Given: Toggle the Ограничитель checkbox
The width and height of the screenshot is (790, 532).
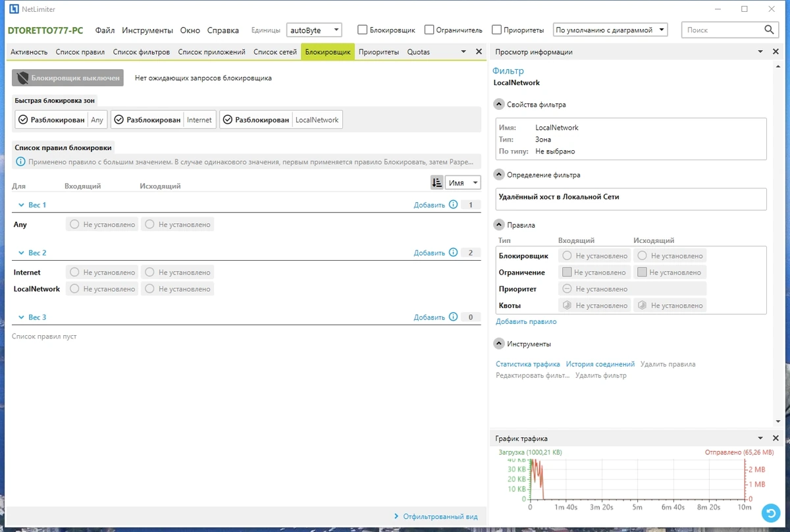Looking at the screenshot, I should click(429, 30).
